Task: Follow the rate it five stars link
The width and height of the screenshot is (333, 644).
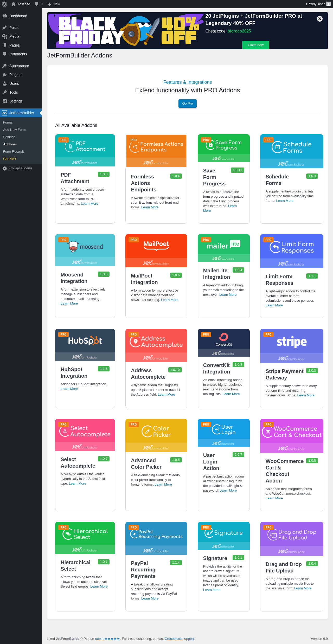Action: click(x=107, y=639)
